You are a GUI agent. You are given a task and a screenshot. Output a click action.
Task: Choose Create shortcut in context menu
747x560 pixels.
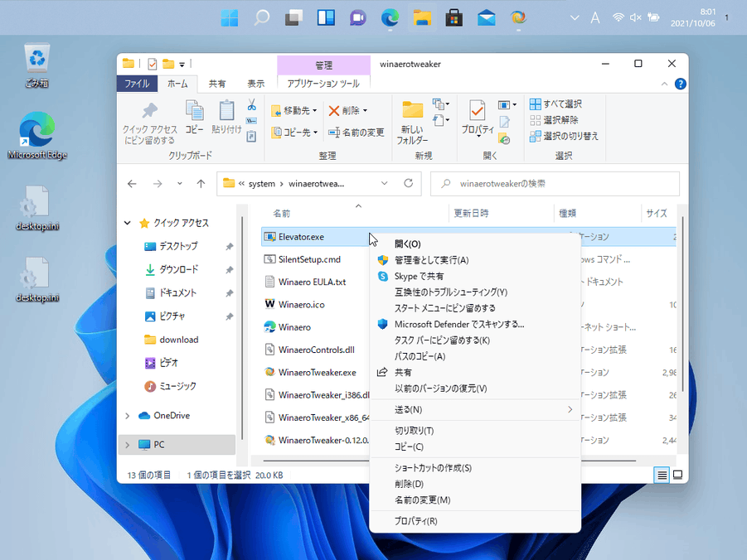click(475, 468)
